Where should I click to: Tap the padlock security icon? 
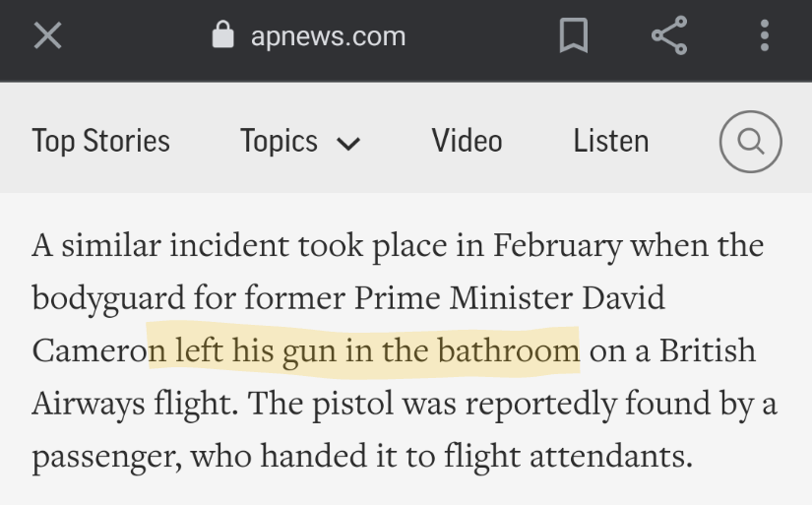[223, 36]
